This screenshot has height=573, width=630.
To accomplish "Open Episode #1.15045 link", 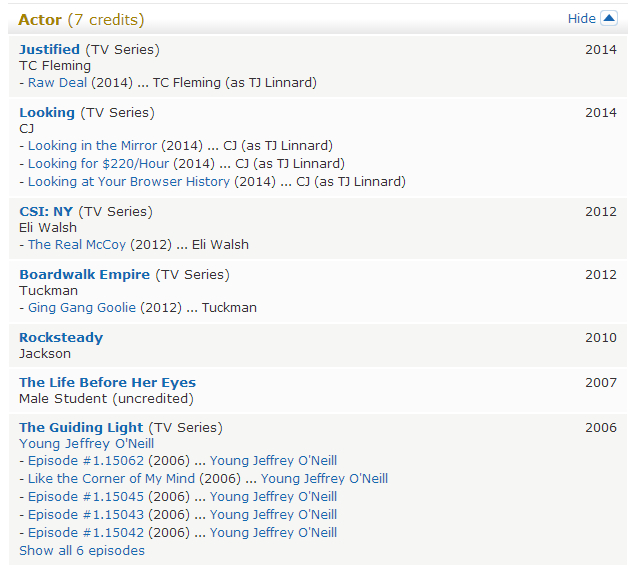I will pyautogui.click(x=86, y=497).
